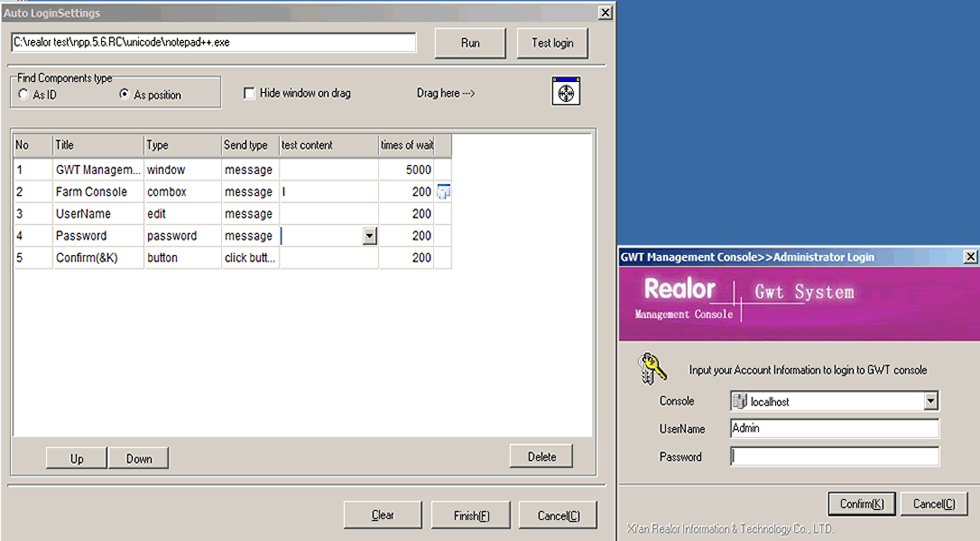980x541 pixels.
Task: Close the Auto LoginSettings window
Action: pos(604,13)
